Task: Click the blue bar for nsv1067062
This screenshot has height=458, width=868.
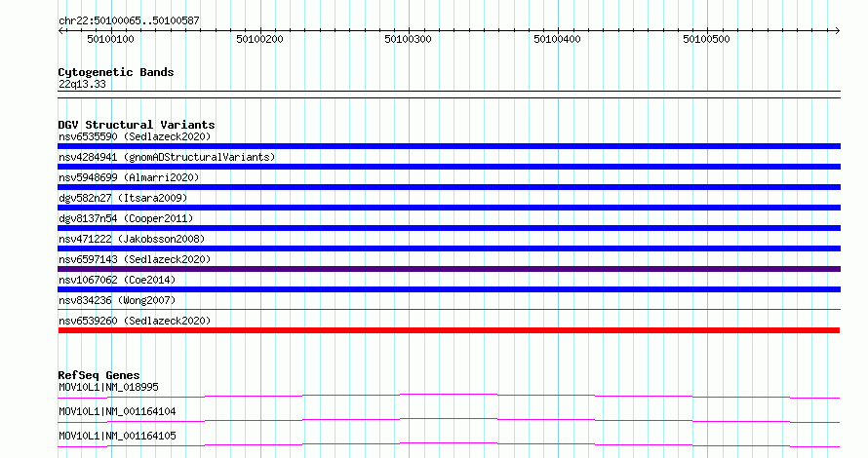Action: pos(449,289)
